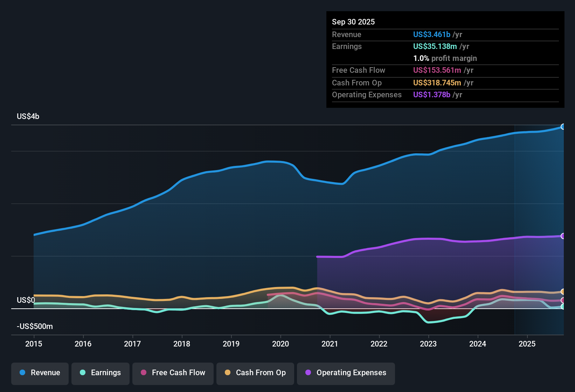Image resolution: width=575 pixels, height=392 pixels.
Task: Click the Earnings endpoint marker on chart
Action: [563, 307]
